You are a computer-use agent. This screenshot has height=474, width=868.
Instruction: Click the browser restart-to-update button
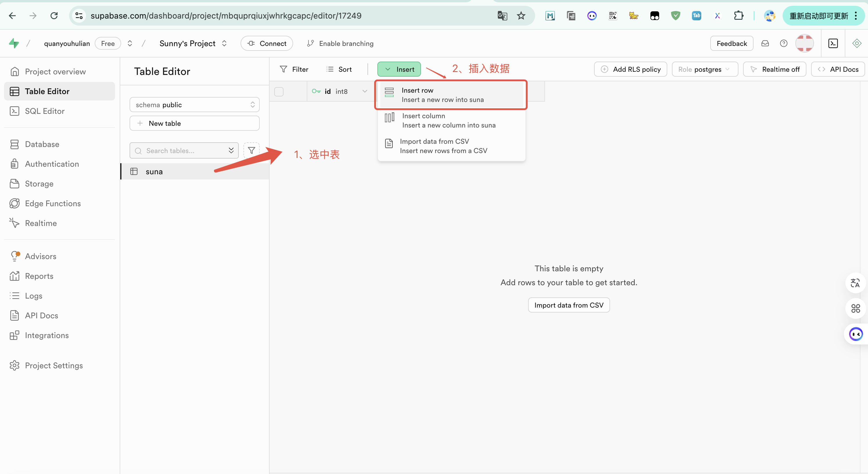pos(818,15)
